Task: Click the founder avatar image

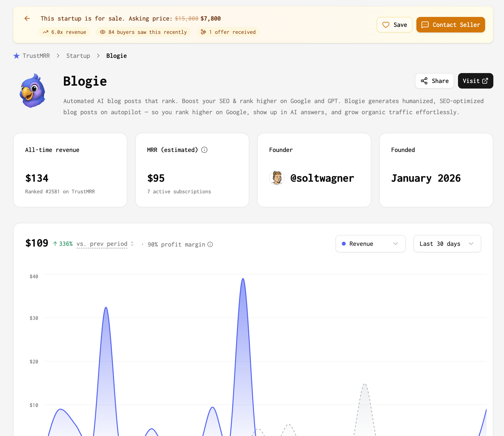Action: click(277, 178)
